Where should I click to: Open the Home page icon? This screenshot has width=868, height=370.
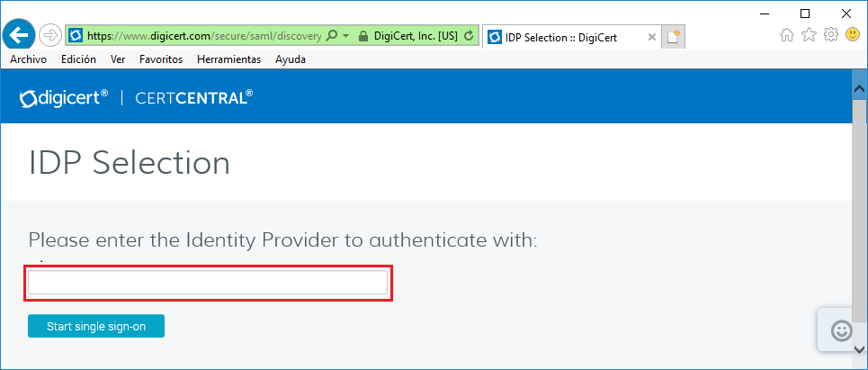coord(787,35)
